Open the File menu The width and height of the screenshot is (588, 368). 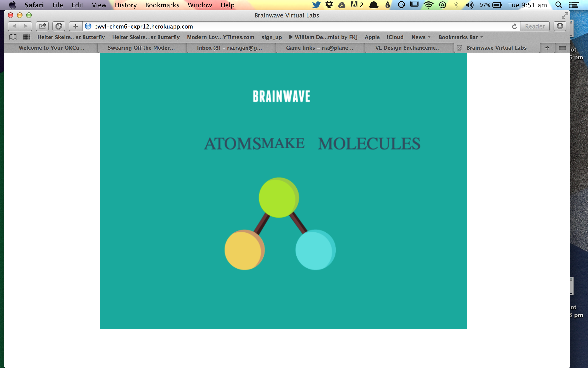58,5
